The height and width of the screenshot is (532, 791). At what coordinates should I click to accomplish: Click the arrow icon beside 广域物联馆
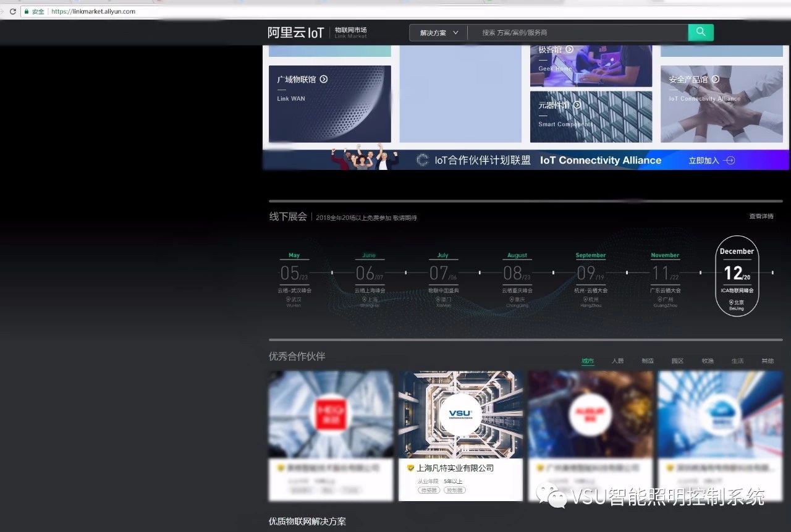(x=323, y=79)
